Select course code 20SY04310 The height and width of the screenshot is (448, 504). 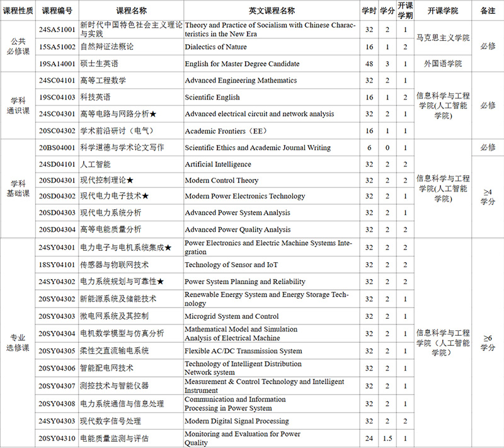57,439
